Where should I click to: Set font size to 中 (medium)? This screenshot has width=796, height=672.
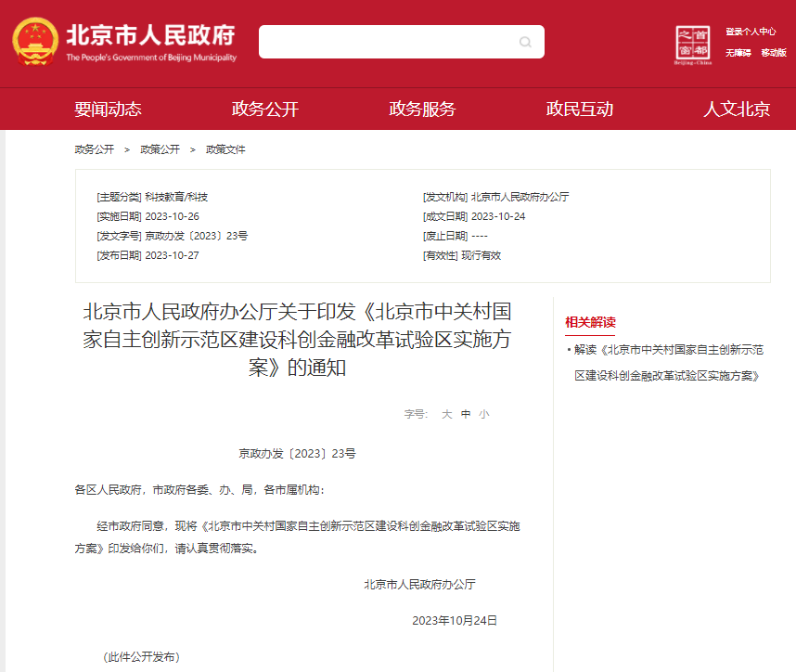click(x=466, y=414)
